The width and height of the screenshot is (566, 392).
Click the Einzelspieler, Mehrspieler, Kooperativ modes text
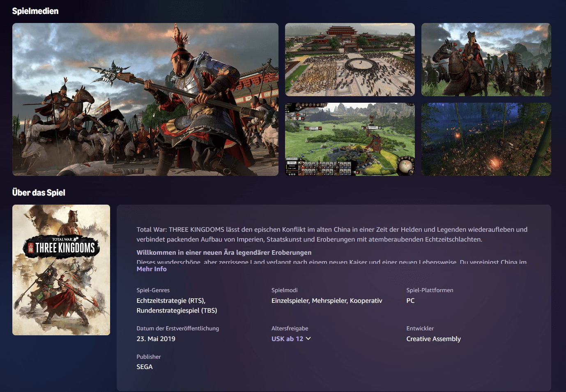coord(327,300)
